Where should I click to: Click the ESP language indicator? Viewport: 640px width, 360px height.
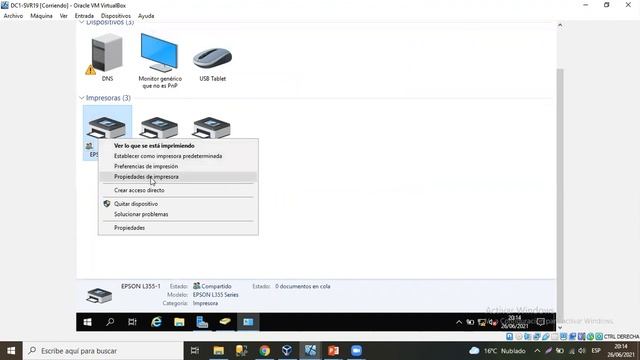click(x=596, y=351)
